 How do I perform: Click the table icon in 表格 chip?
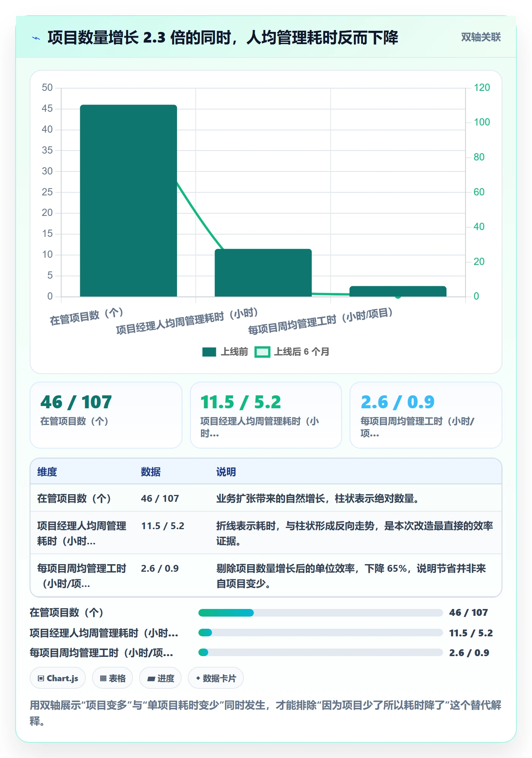pyautogui.click(x=103, y=679)
